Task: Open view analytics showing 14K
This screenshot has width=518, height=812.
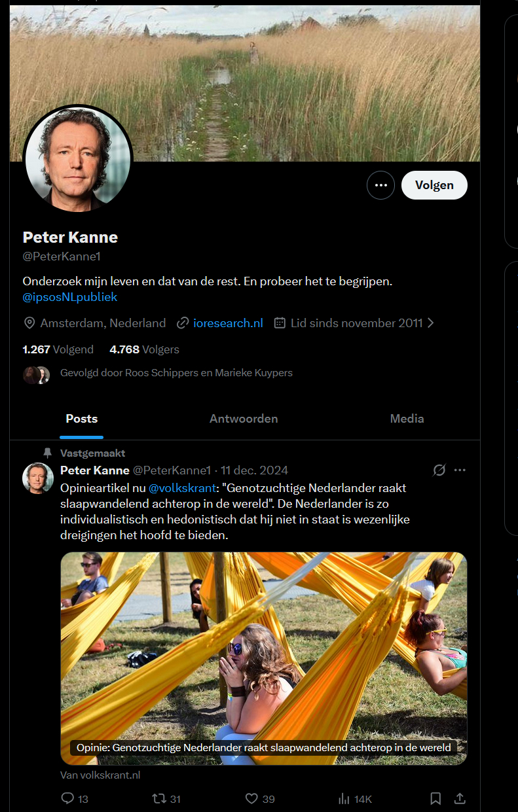Action: pyautogui.click(x=344, y=798)
